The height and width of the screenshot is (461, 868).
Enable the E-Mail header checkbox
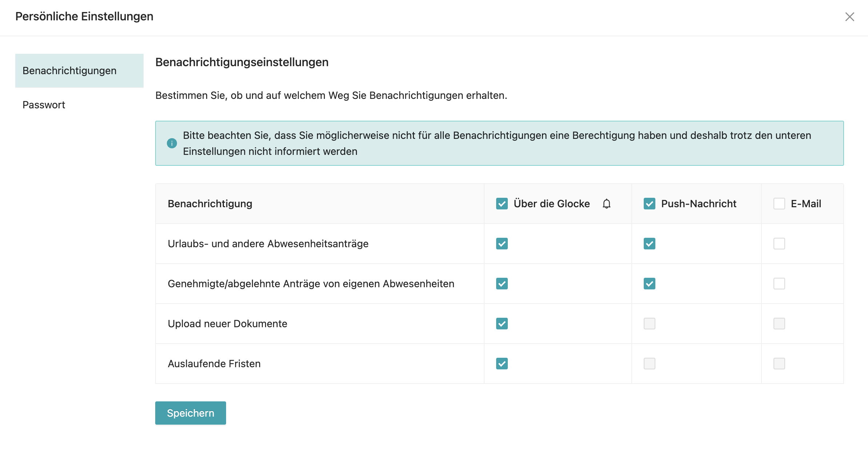click(x=779, y=204)
